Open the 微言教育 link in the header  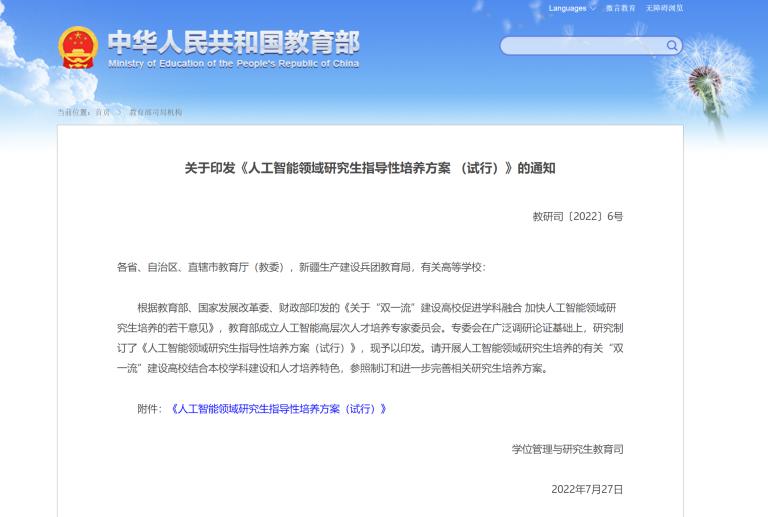coord(620,8)
